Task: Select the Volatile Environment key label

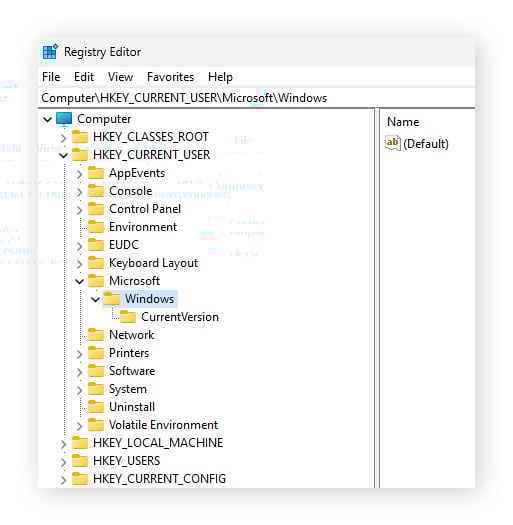Action: pos(163,425)
